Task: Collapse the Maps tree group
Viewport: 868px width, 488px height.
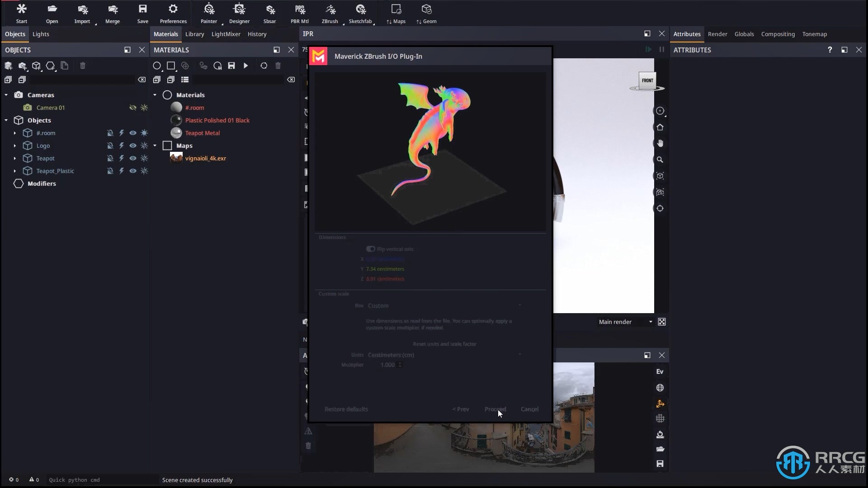Action: 155,145
